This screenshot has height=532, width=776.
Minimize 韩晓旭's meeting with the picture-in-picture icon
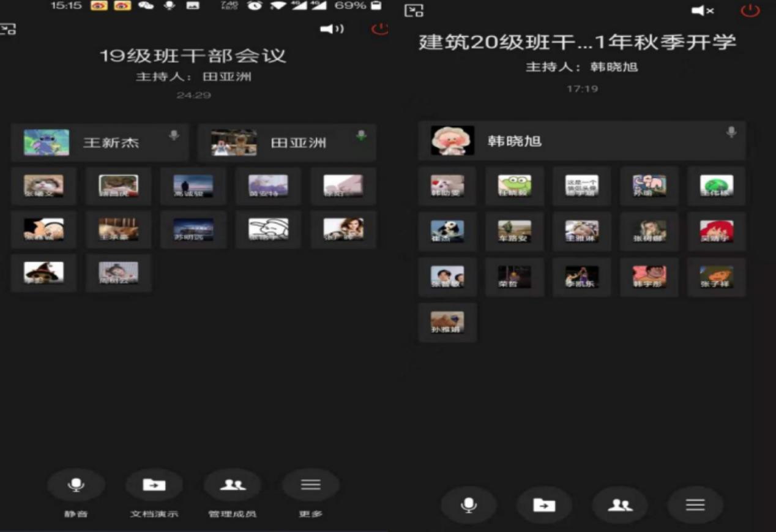[414, 10]
